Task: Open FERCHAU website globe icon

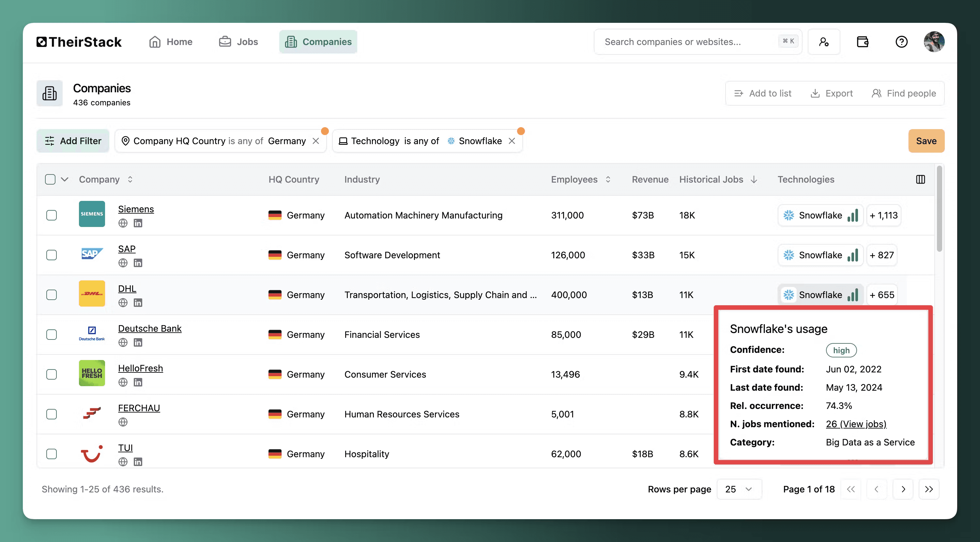Action: [123, 422]
